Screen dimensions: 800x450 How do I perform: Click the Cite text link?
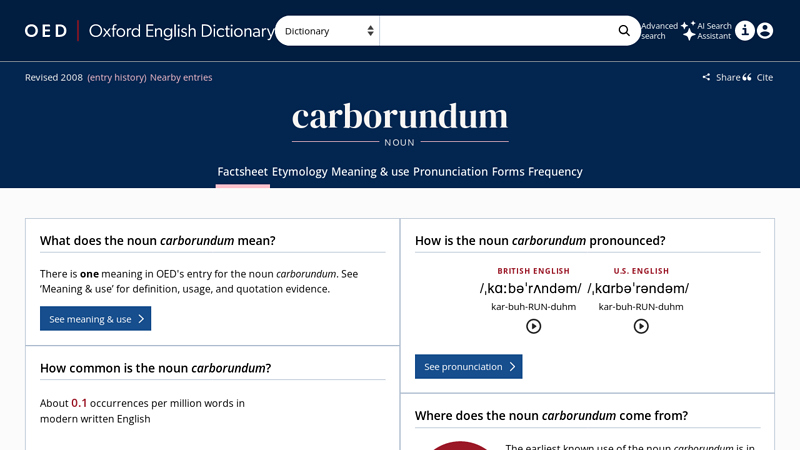[x=764, y=77]
